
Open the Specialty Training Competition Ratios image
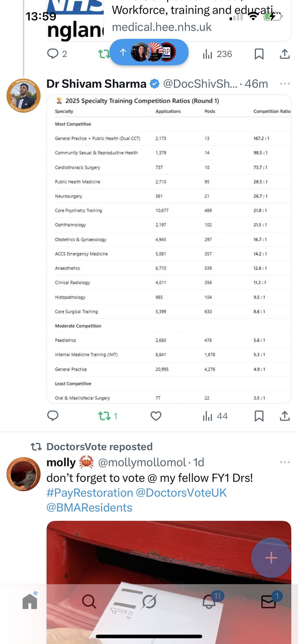point(169,249)
